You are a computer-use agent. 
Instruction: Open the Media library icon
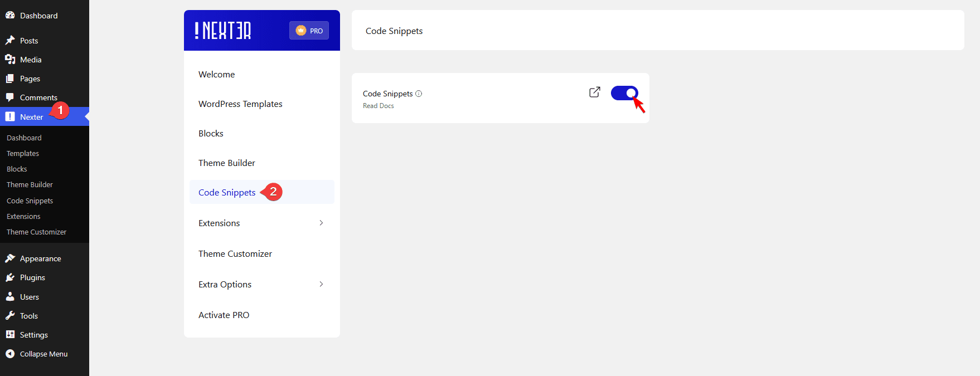(x=10, y=59)
